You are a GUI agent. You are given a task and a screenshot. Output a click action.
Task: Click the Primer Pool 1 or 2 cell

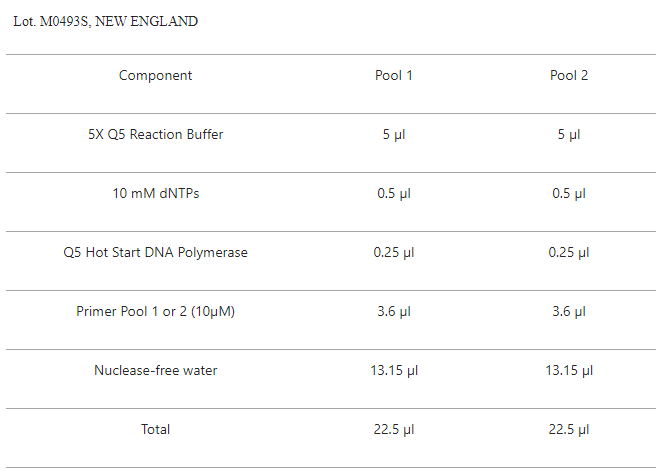coord(155,311)
